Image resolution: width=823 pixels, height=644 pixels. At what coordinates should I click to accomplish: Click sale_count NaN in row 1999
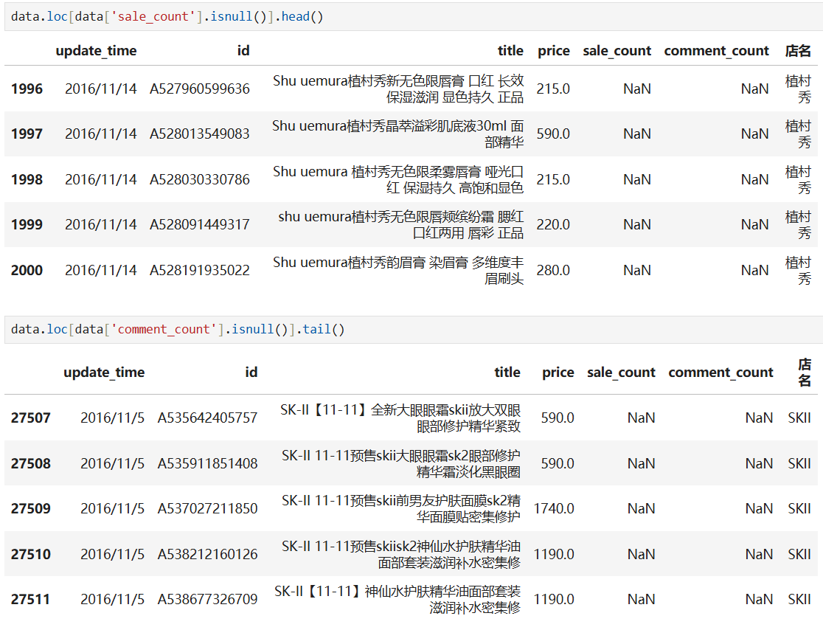637,225
